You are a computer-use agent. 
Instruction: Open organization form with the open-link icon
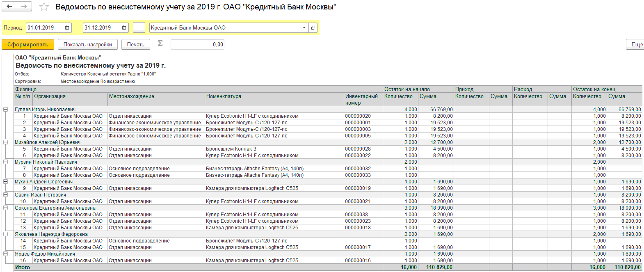pos(313,28)
